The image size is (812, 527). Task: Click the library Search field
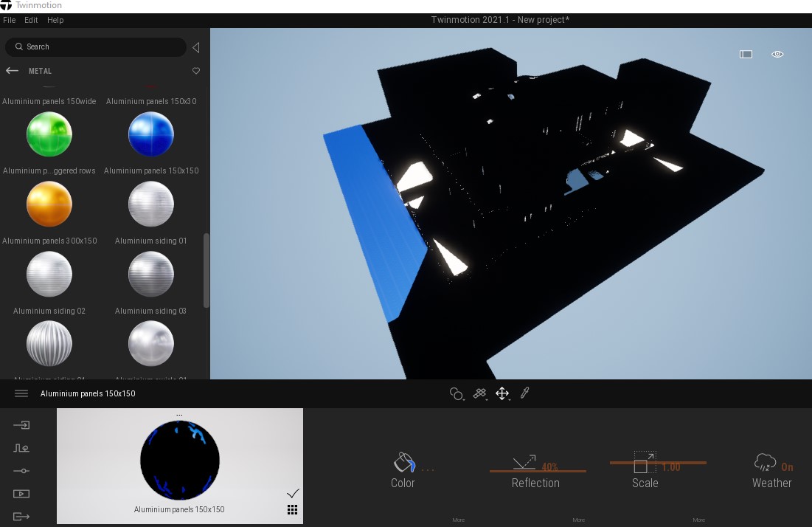point(96,46)
